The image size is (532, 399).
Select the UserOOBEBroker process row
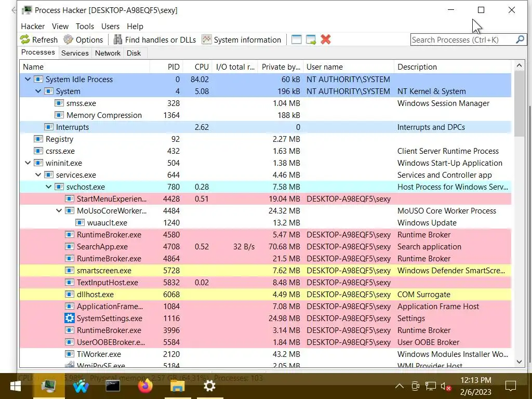pyautogui.click(x=265, y=342)
